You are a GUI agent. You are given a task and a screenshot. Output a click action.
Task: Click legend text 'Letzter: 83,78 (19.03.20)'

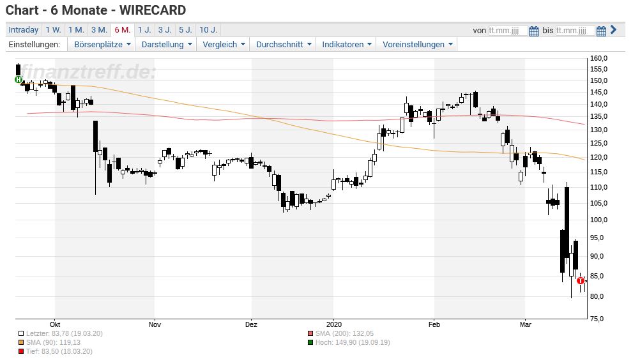pyautogui.click(x=64, y=334)
